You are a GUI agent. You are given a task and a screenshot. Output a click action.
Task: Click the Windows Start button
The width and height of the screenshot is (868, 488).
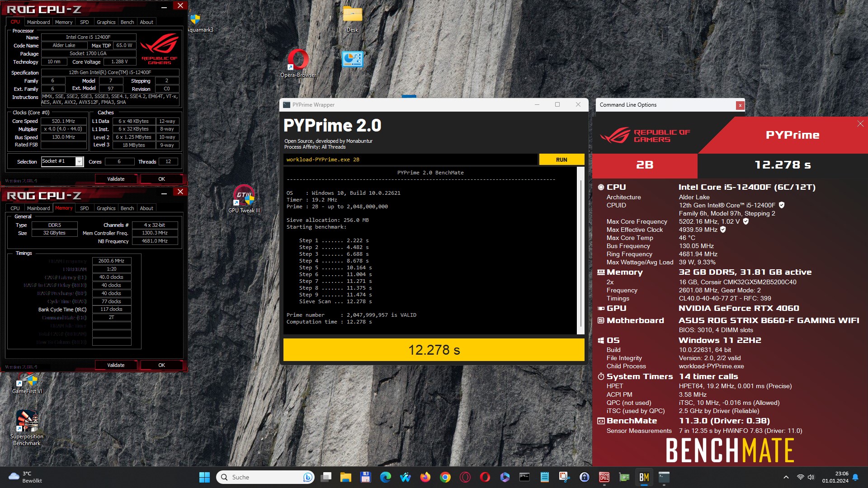pyautogui.click(x=204, y=477)
